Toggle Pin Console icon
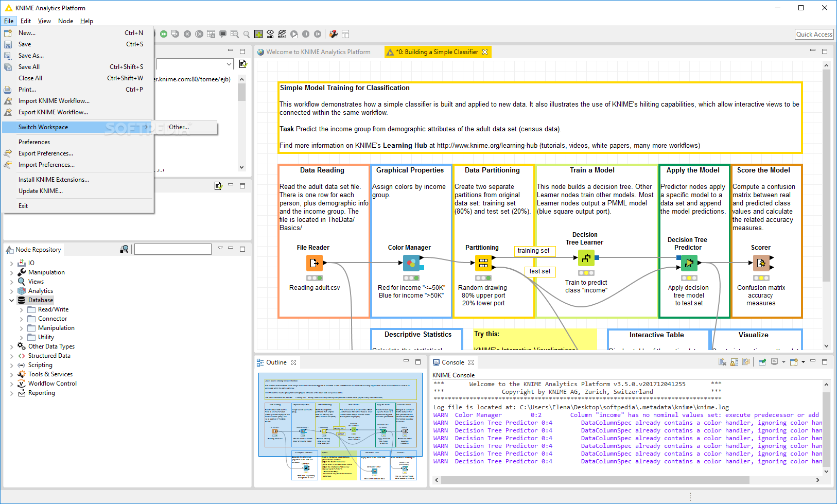 coord(762,362)
